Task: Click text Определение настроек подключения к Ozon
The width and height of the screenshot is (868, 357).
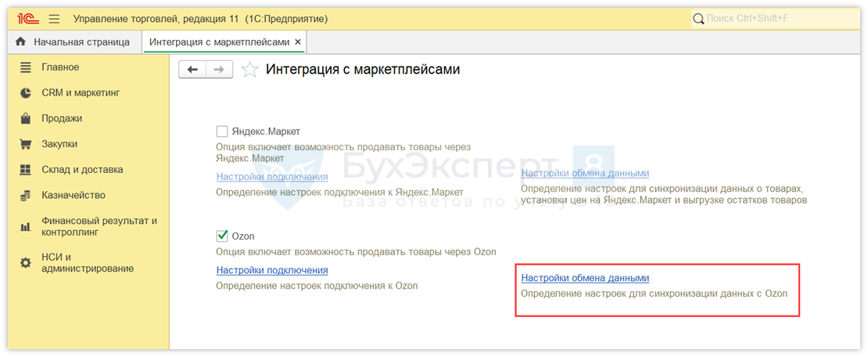Action: coord(317,286)
